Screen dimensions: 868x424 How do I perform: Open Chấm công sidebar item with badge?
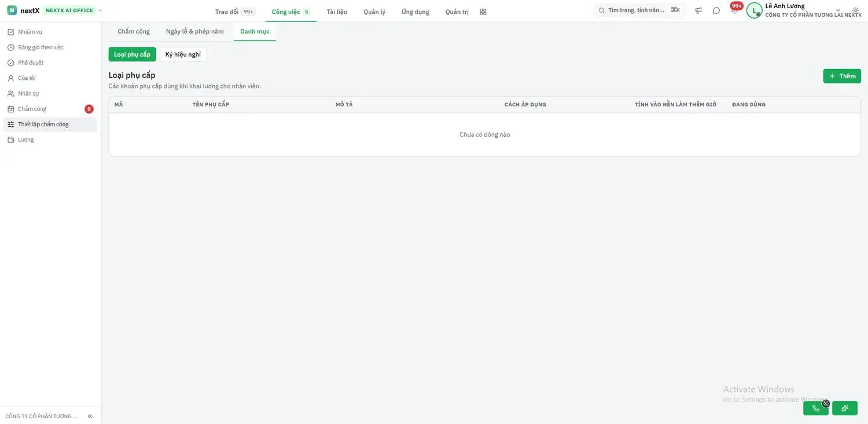(x=50, y=109)
